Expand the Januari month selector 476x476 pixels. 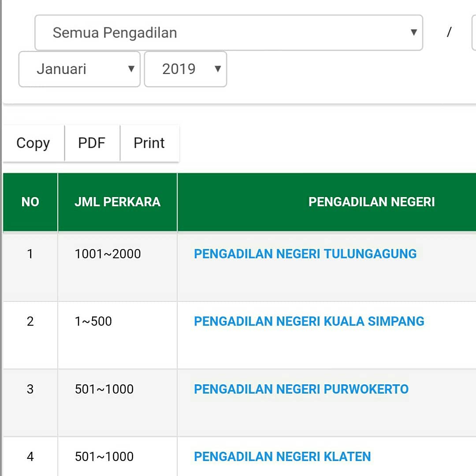79,69
